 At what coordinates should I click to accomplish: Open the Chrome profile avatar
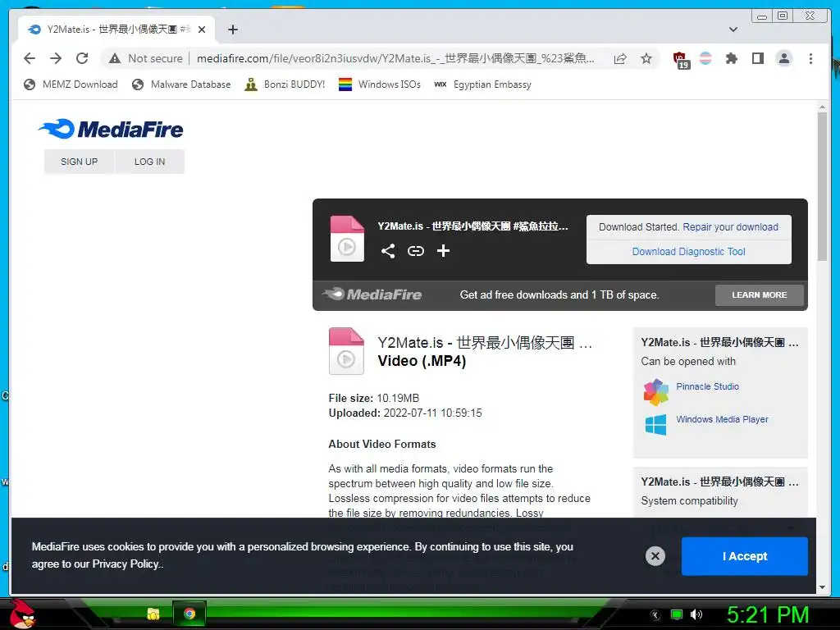[x=783, y=58]
